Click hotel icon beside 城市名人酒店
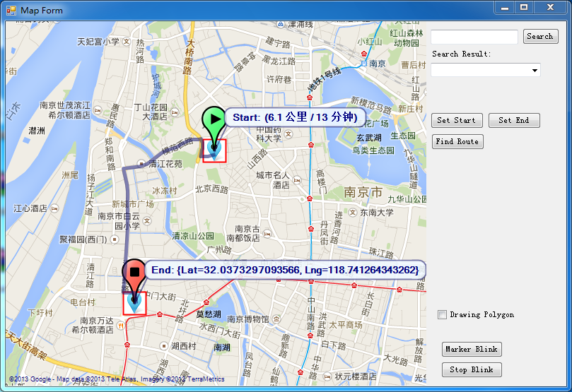 (x=297, y=180)
